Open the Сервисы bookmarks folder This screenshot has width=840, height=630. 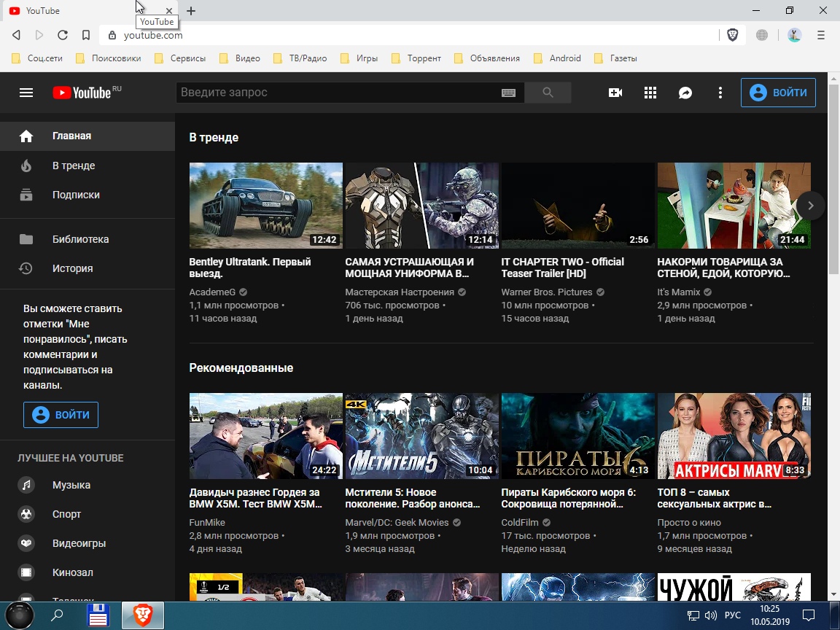point(180,58)
